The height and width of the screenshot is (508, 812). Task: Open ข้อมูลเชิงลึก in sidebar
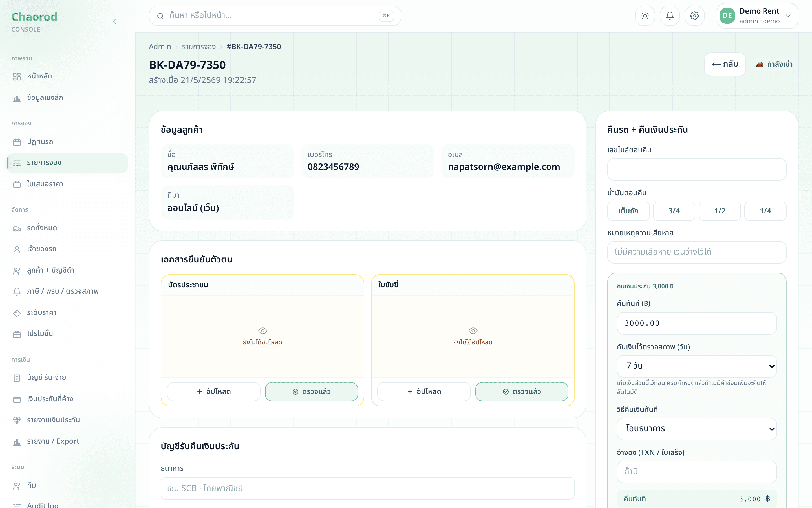(67, 98)
